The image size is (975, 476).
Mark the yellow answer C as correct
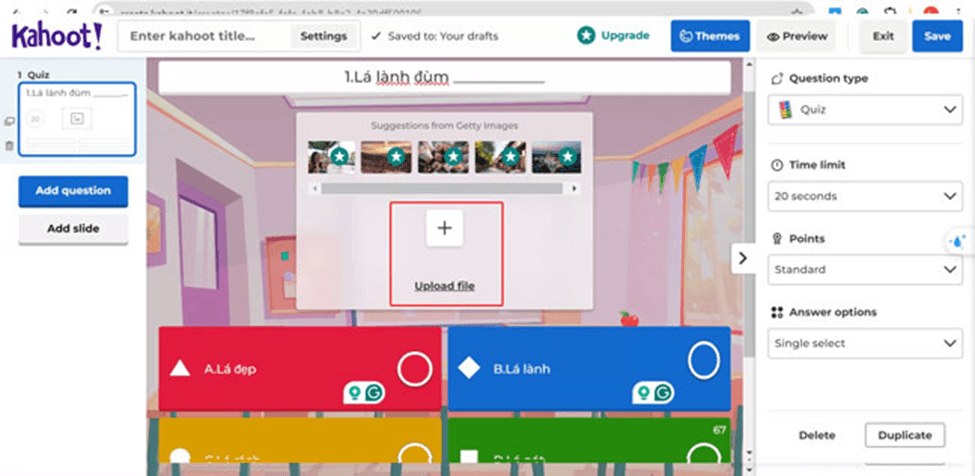click(415, 454)
